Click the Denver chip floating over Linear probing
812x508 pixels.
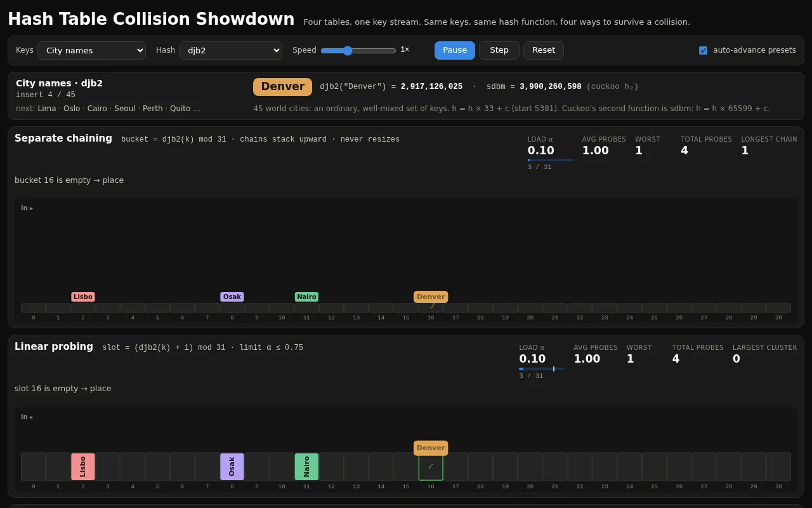point(431,448)
